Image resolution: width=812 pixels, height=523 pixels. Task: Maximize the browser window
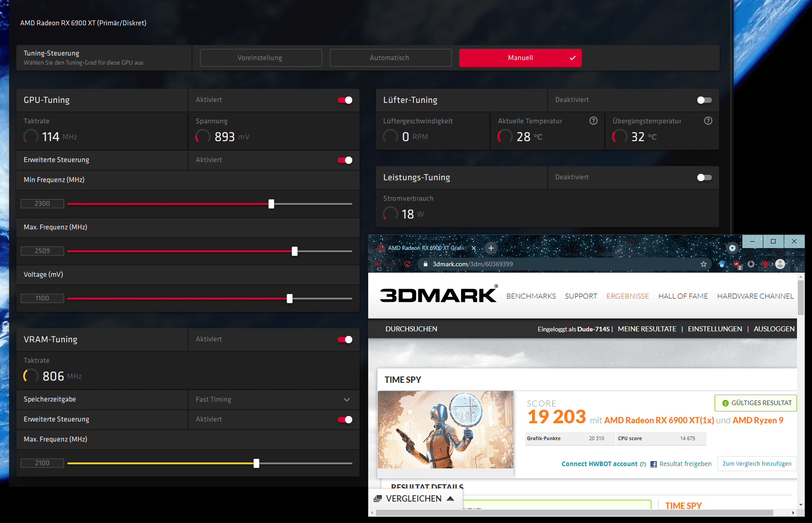pos(773,241)
